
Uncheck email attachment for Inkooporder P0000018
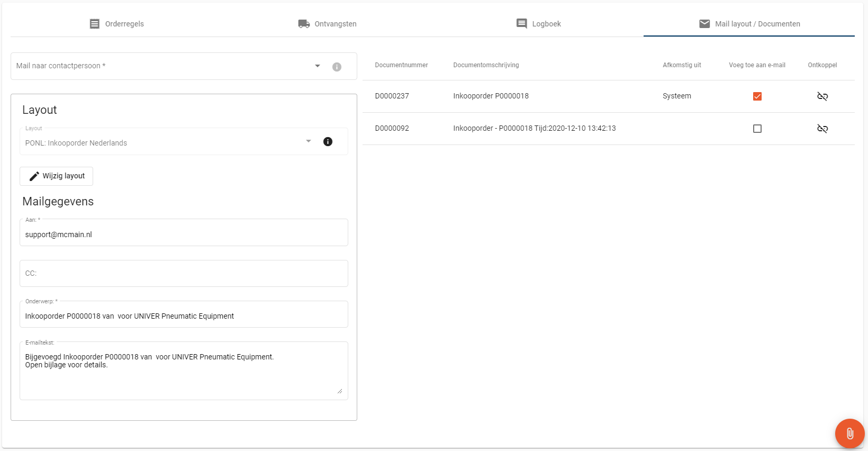(x=757, y=96)
